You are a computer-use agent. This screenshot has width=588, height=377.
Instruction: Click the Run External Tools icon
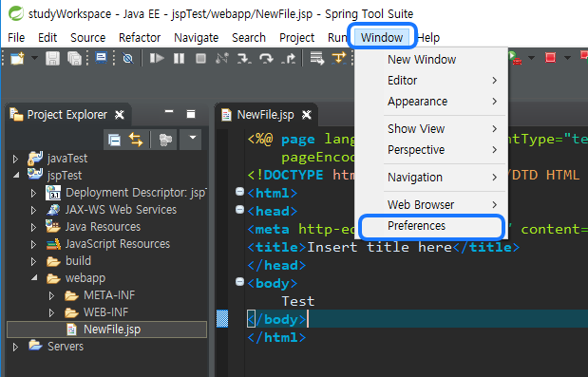pos(515,58)
